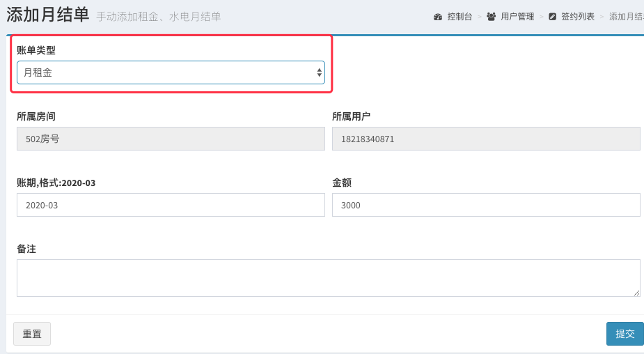Click the 备注 textarea resize handle
Viewport: 644px width, 354px height.
click(x=636, y=293)
